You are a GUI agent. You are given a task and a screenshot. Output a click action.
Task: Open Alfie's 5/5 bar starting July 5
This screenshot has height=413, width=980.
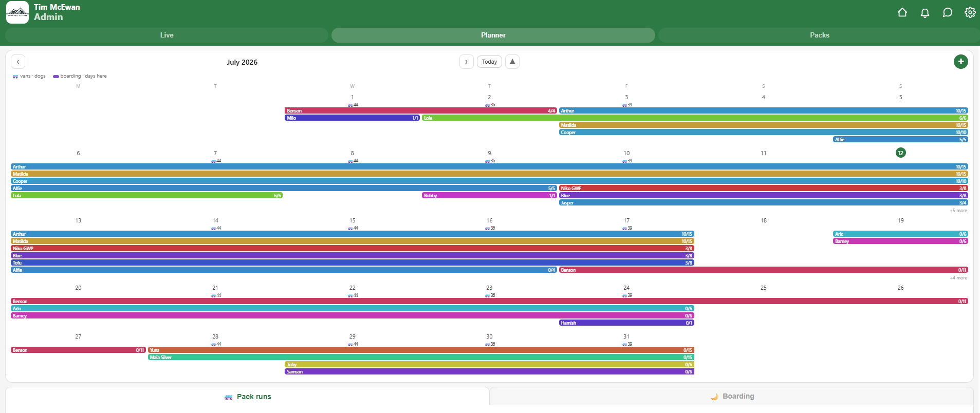point(900,140)
